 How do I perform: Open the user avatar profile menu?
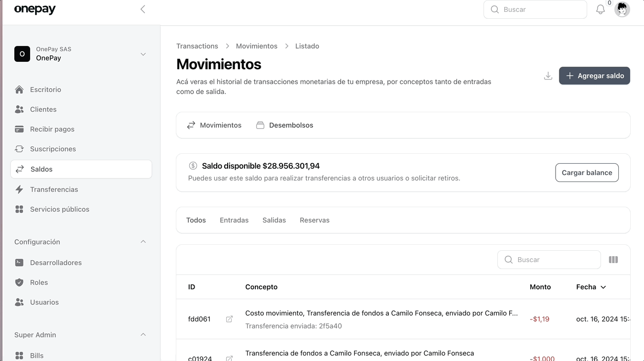(x=622, y=9)
